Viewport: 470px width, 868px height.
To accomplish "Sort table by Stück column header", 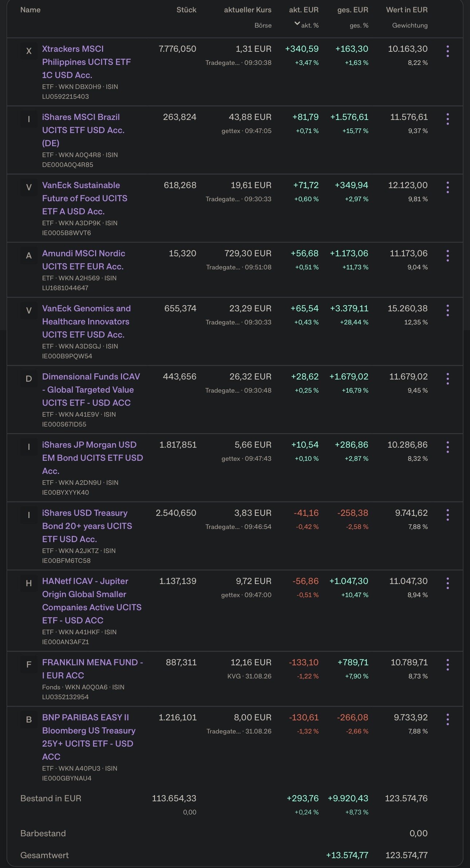I will 186,10.
